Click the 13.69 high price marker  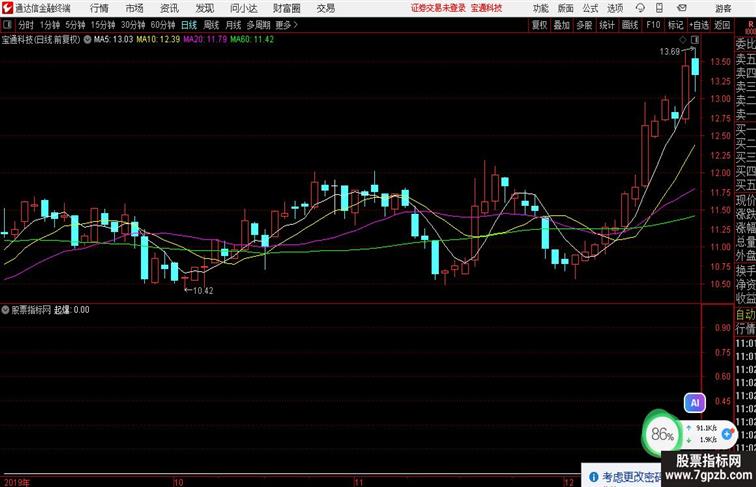pos(670,52)
